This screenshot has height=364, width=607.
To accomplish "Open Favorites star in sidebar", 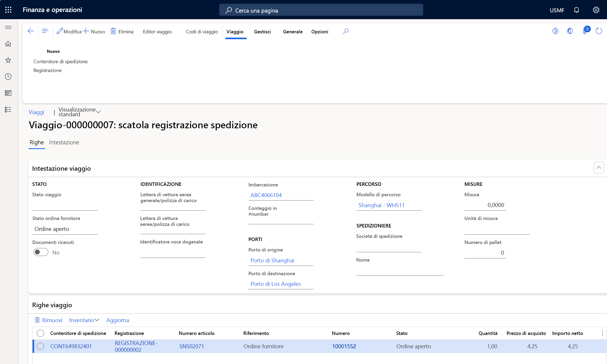I will [x=8, y=60].
